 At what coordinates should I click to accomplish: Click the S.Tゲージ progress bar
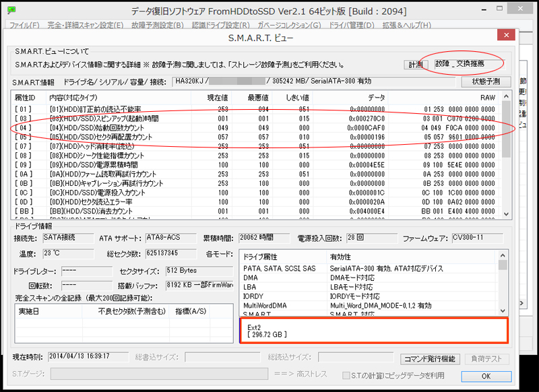click(159, 374)
